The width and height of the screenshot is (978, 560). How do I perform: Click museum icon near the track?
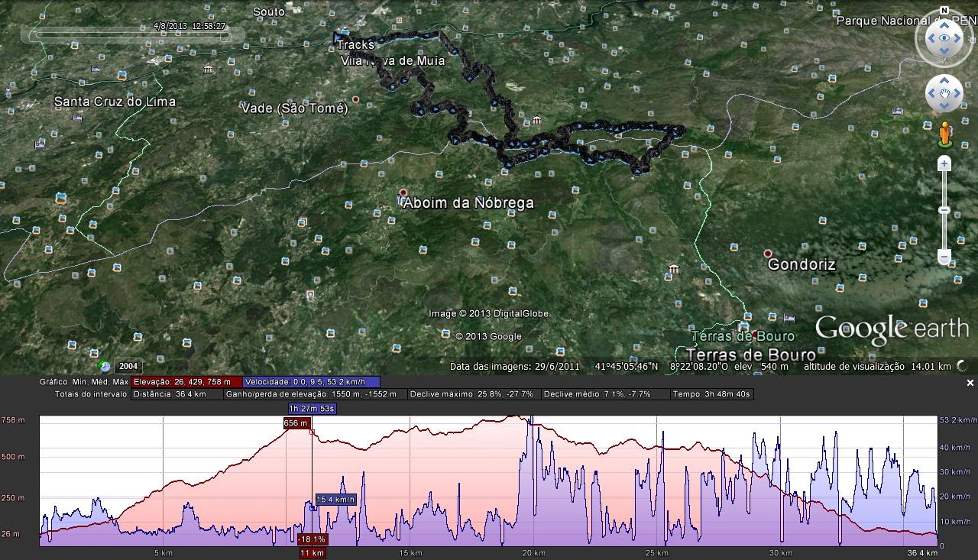point(537,121)
